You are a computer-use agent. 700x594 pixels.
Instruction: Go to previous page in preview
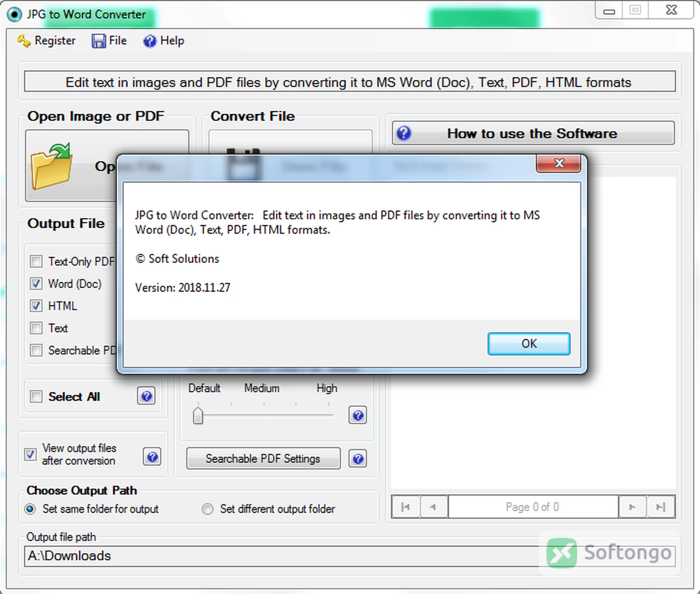(434, 507)
